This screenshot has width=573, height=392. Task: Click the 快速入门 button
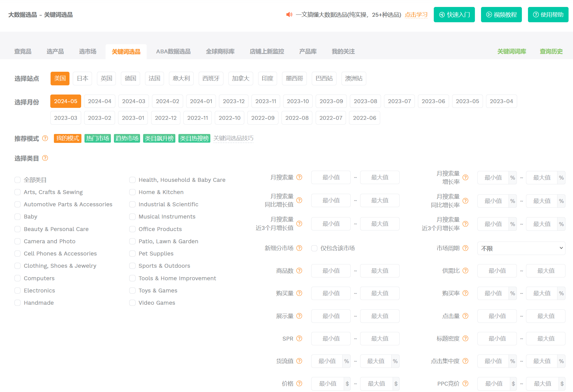click(x=454, y=15)
